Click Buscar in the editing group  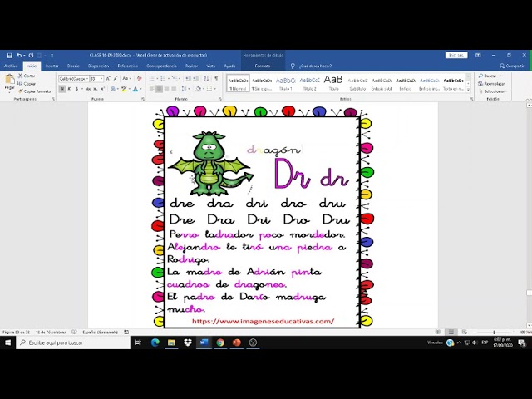490,76
